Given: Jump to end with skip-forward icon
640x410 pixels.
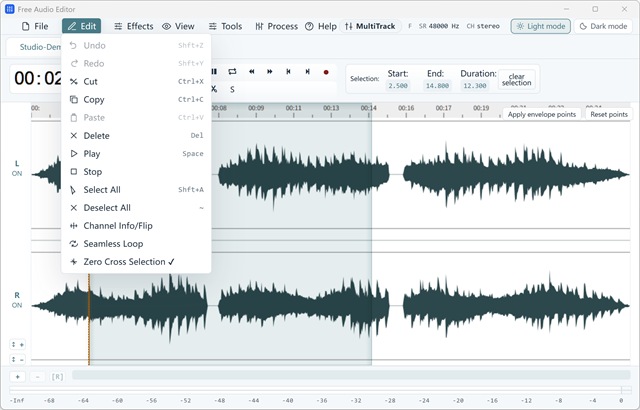Looking at the screenshot, I should tap(307, 72).
